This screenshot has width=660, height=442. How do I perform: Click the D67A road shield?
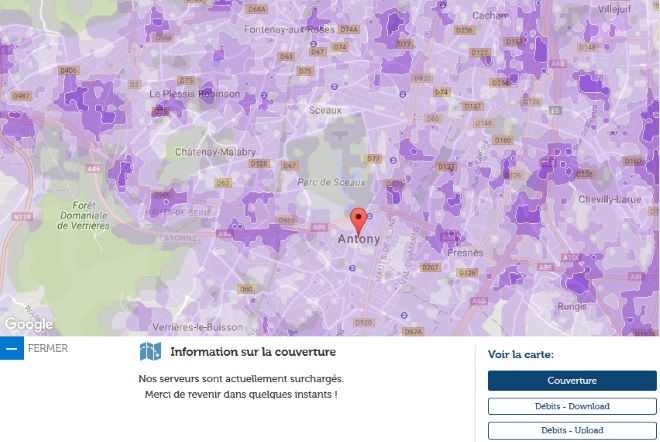(x=413, y=332)
